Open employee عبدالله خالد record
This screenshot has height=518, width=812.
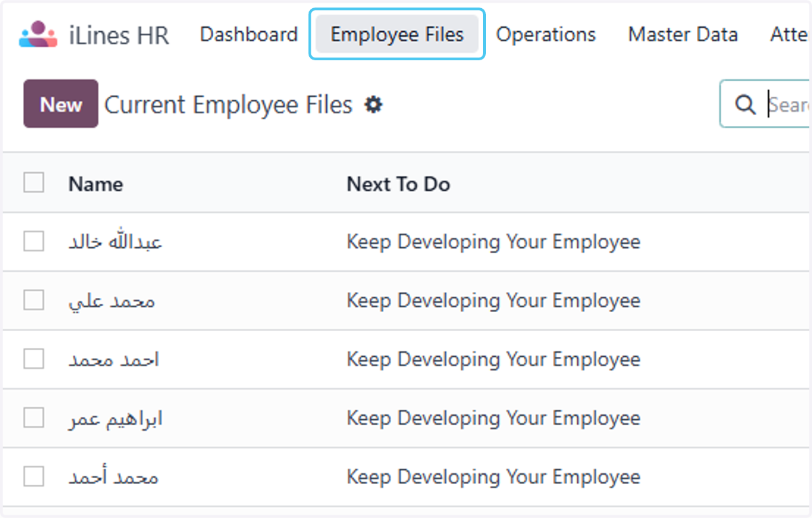116,242
